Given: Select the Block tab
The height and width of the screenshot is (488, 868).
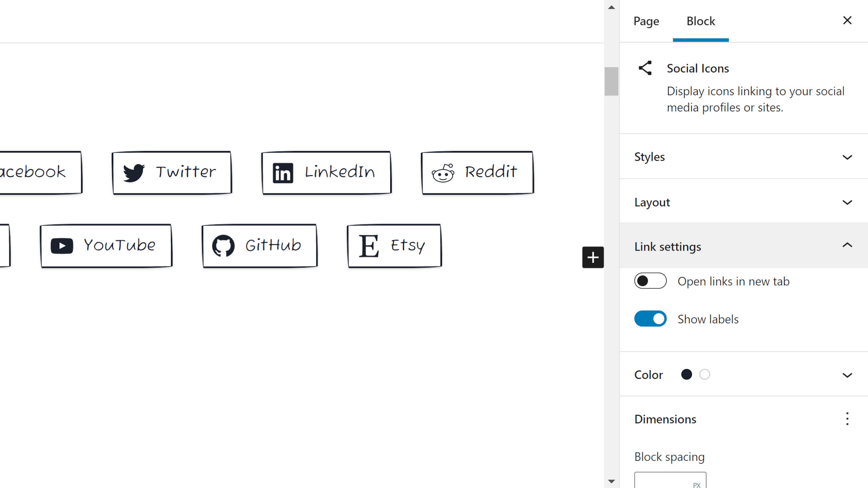Looking at the screenshot, I should (701, 21).
